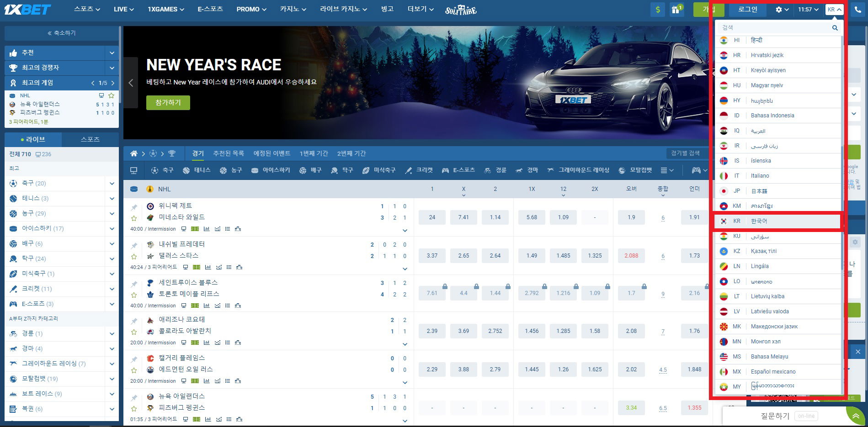Select E-스포츠 sport filter in toolbar

[x=458, y=170]
